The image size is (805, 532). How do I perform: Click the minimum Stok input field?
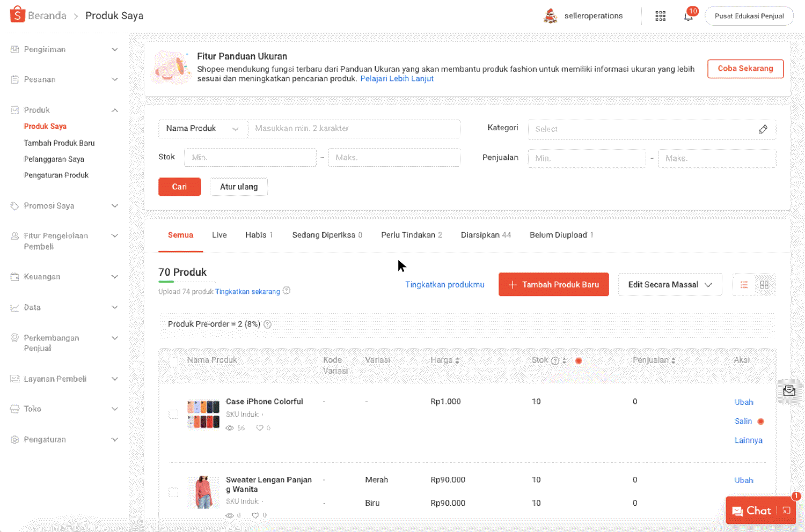[x=250, y=158]
